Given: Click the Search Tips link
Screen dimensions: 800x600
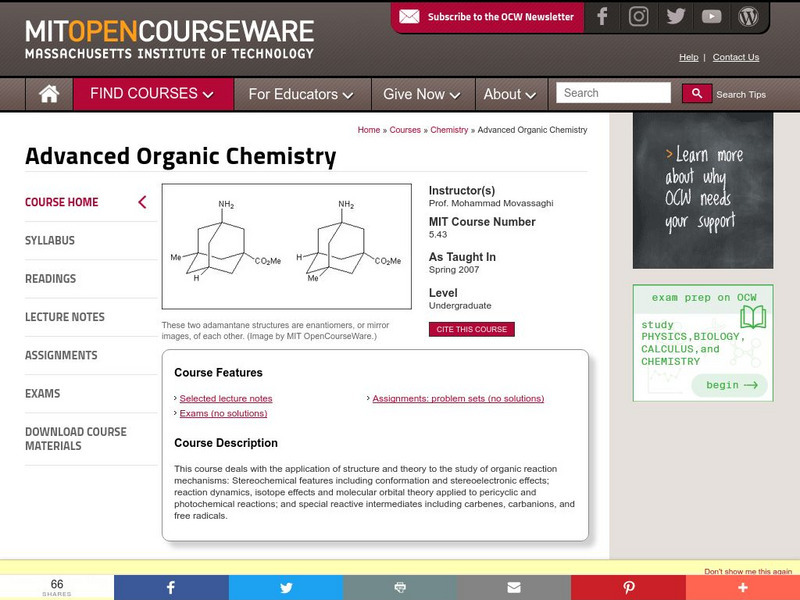Looking at the screenshot, I should 741,94.
